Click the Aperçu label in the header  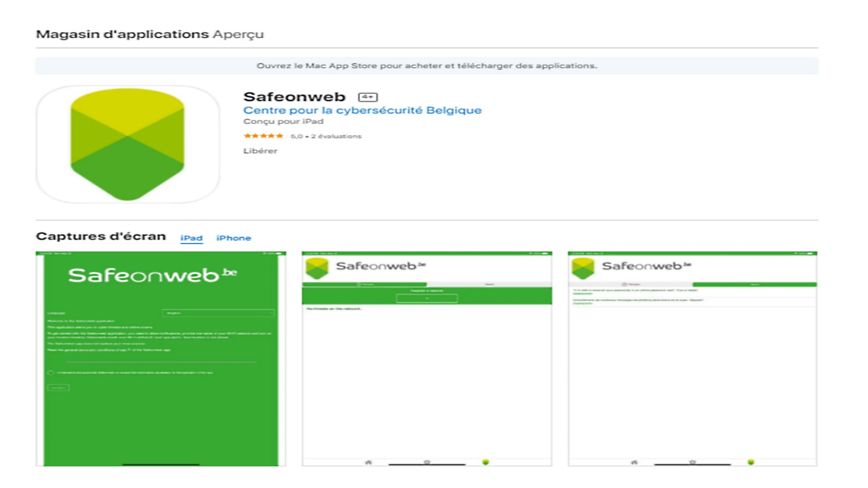(238, 35)
